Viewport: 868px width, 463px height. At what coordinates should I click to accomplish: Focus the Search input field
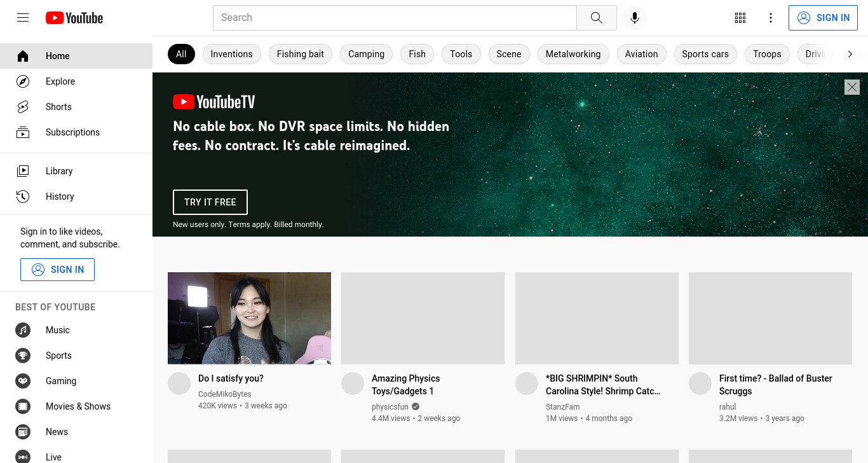(395, 18)
